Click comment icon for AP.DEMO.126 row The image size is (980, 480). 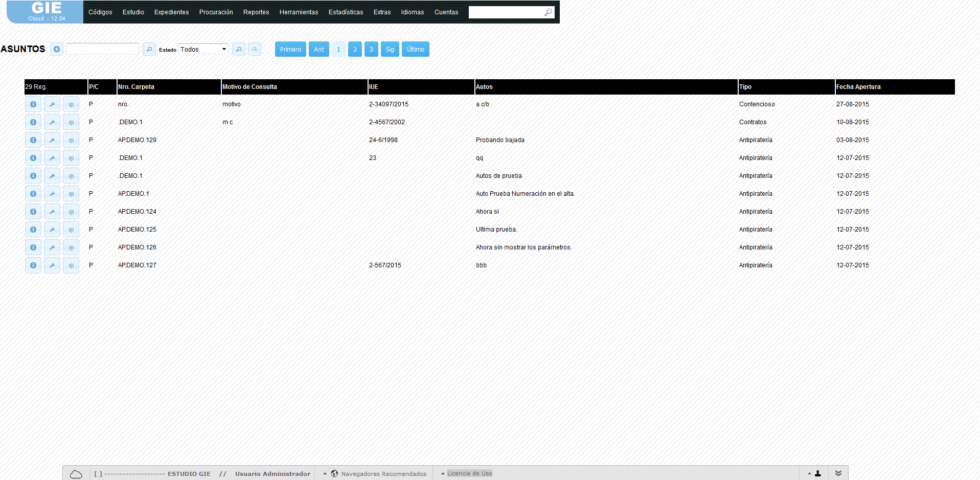point(71,247)
